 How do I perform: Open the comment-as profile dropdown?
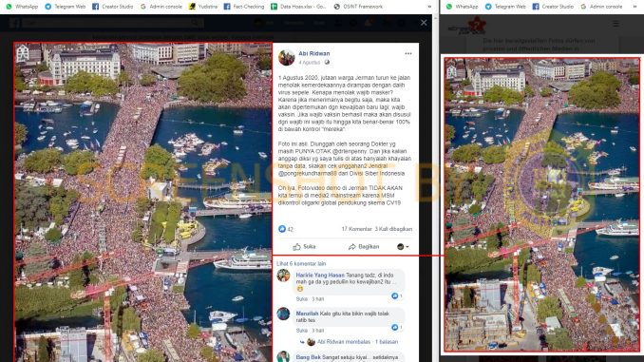point(403,246)
